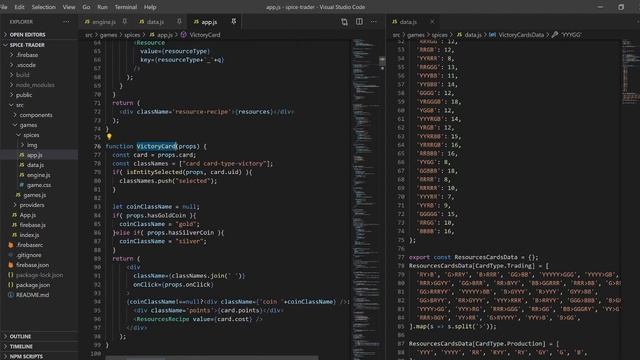Click games in the left breadcrumb
This screenshot has width=640, height=360.
[x=109, y=35]
